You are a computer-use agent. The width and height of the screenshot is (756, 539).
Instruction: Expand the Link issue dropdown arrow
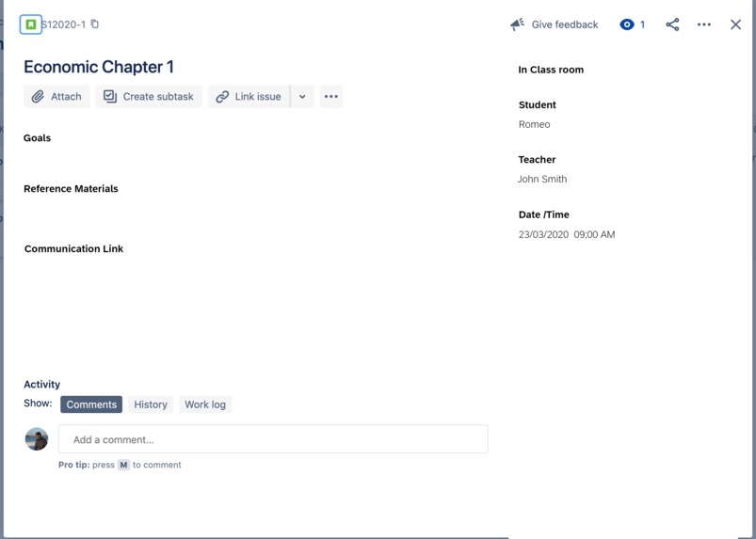pos(302,96)
